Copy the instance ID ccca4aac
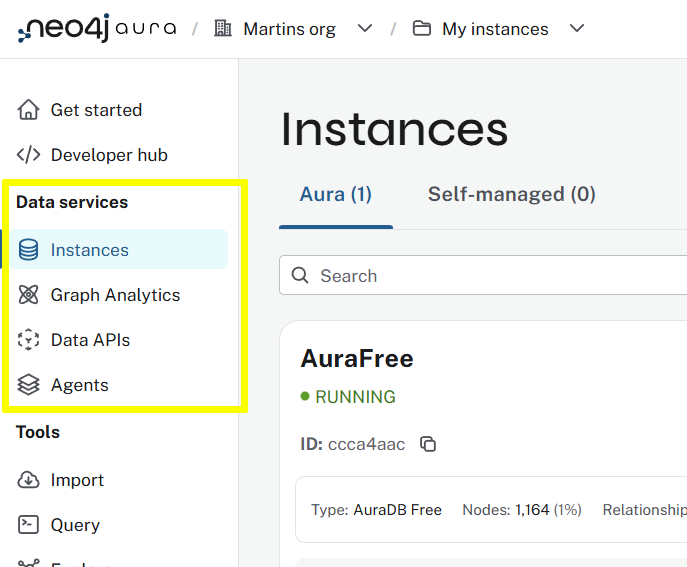The width and height of the screenshot is (687, 567). (428, 444)
